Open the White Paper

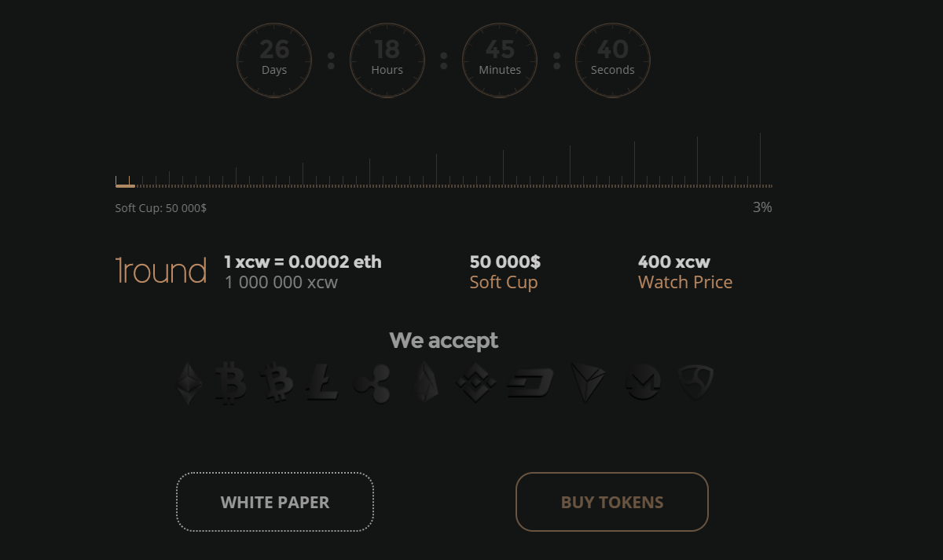point(275,502)
